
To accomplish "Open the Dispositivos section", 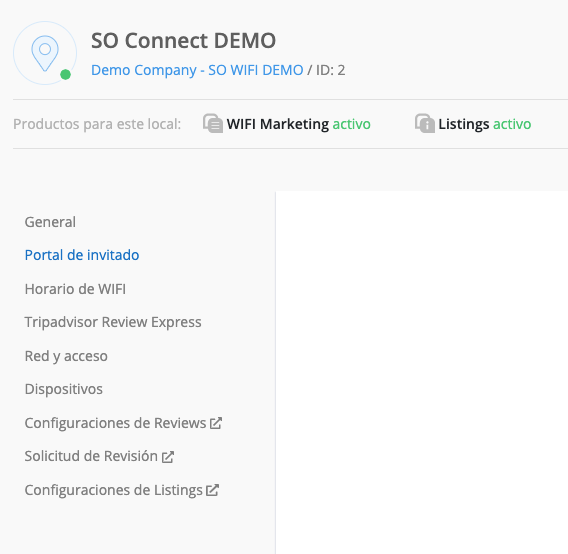I will point(64,389).
